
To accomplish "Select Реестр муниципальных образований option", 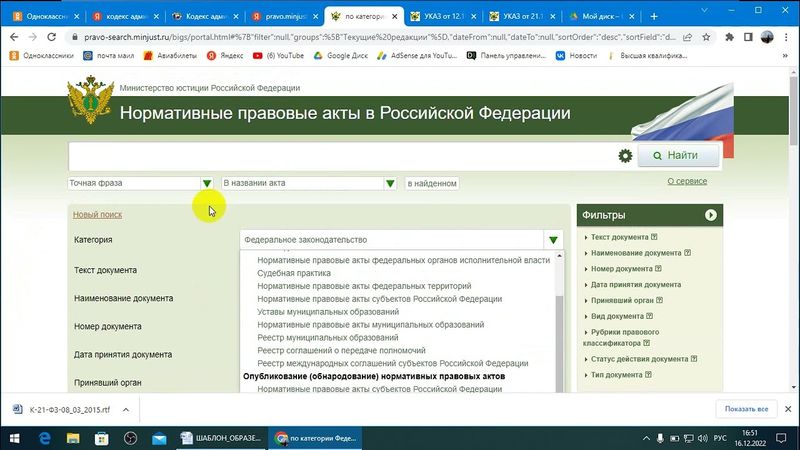I will pyautogui.click(x=328, y=337).
